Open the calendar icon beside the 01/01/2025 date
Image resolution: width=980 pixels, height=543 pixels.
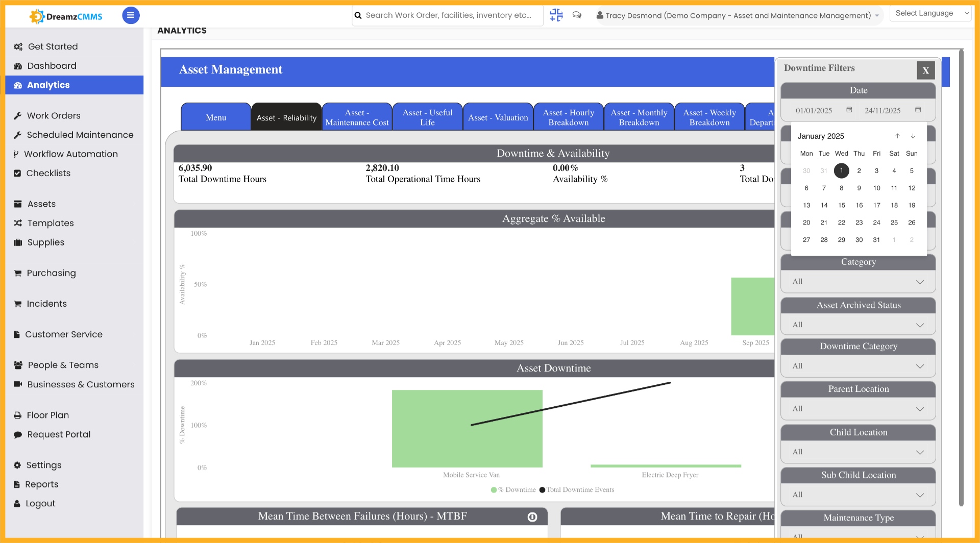pos(849,110)
